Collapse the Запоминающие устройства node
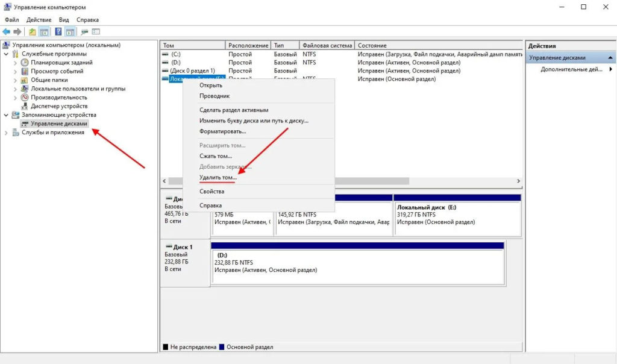The image size is (617, 364). pyautogui.click(x=6, y=115)
